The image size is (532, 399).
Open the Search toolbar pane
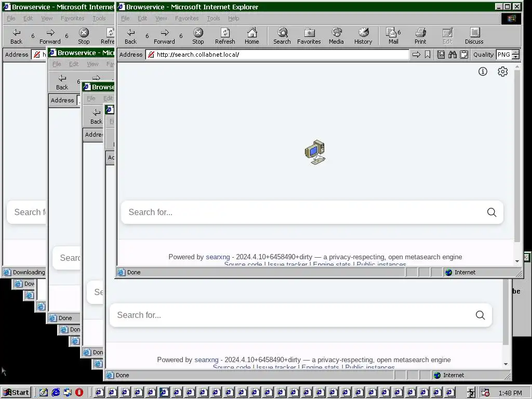point(282,36)
